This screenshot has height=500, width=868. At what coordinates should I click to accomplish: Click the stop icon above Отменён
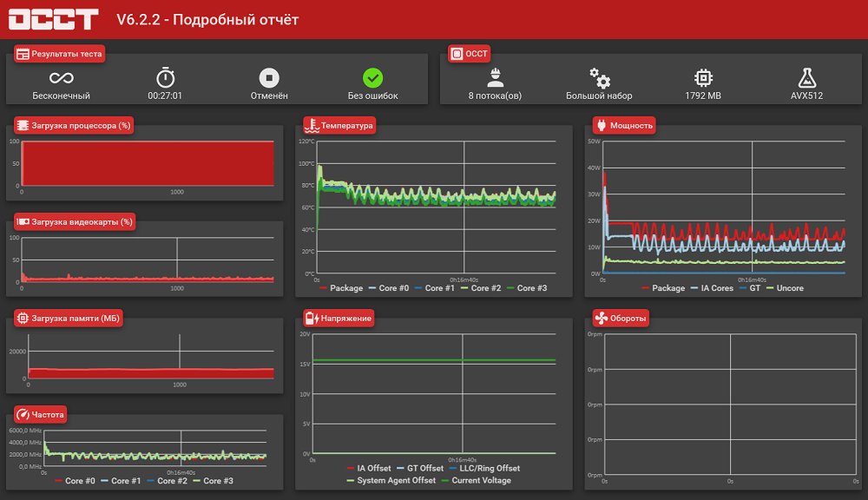pos(269,78)
